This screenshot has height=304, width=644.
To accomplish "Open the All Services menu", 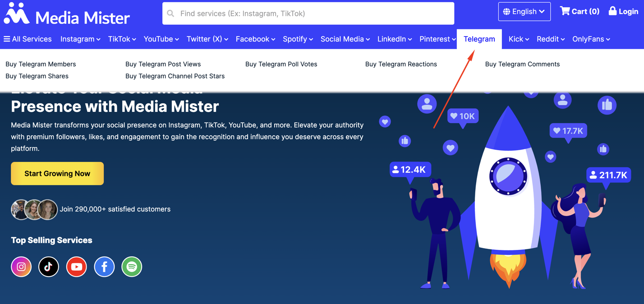I will point(28,39).
